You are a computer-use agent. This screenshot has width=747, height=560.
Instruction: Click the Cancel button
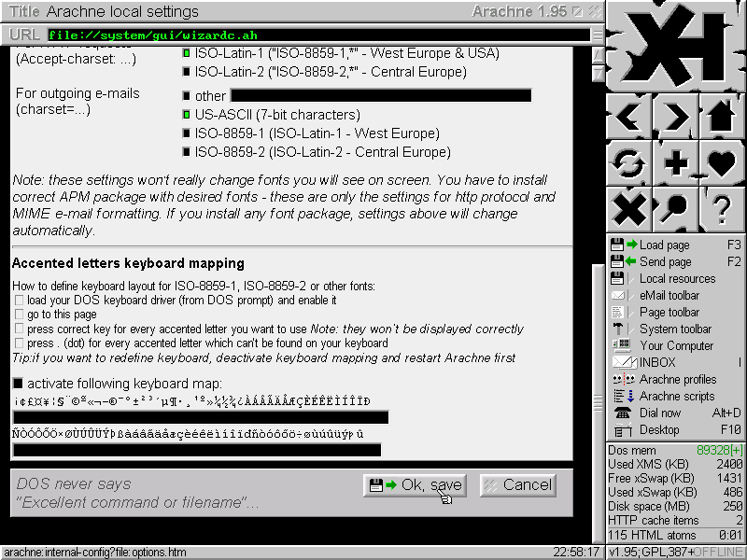click(x=518, y=485)
